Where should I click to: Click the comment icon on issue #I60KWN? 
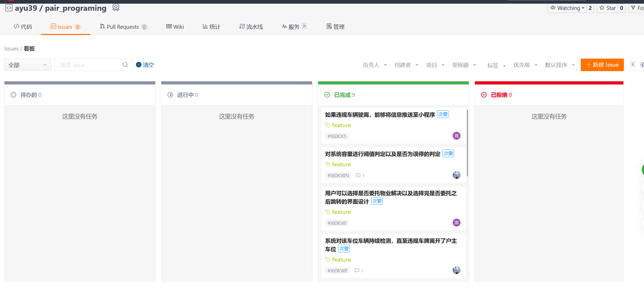[x=358, y=175]
